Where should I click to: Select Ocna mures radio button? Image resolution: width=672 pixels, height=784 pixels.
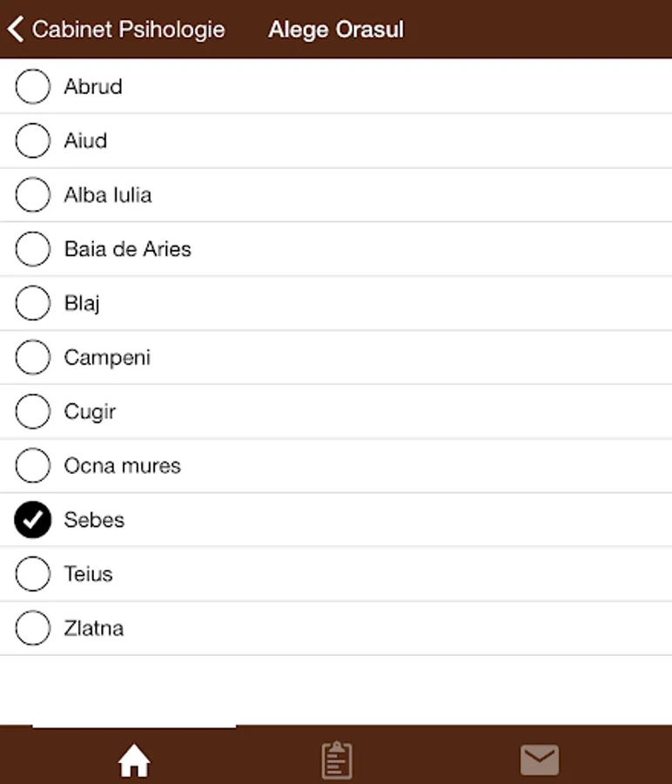tap(33, 465)
